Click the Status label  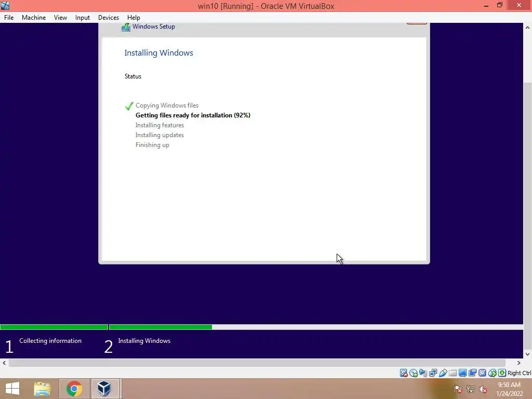[x=133, y=76]
